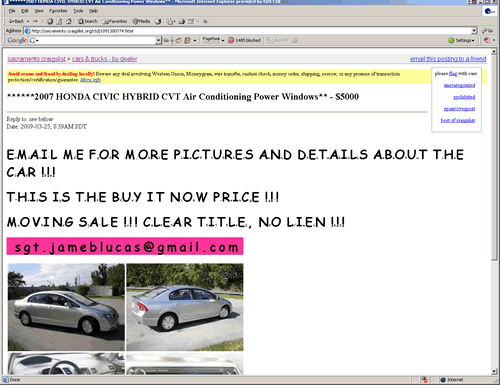Open the Google search box history dropdown
This screenshot has width=500, height=389.
158,40
